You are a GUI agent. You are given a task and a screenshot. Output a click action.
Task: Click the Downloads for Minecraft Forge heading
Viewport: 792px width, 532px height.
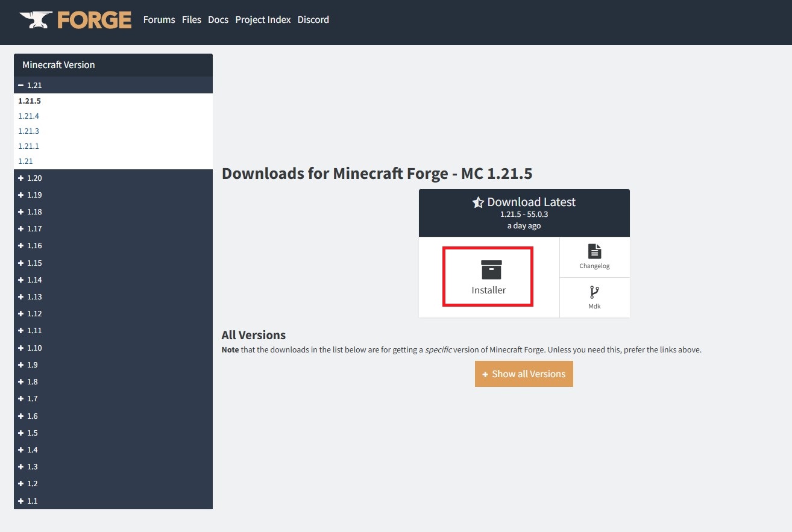coord(377,174)
